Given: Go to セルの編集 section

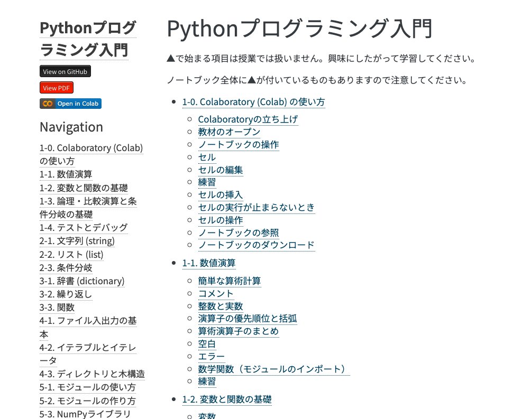Looking at the screenshot, I should click(x=221, y=170).
